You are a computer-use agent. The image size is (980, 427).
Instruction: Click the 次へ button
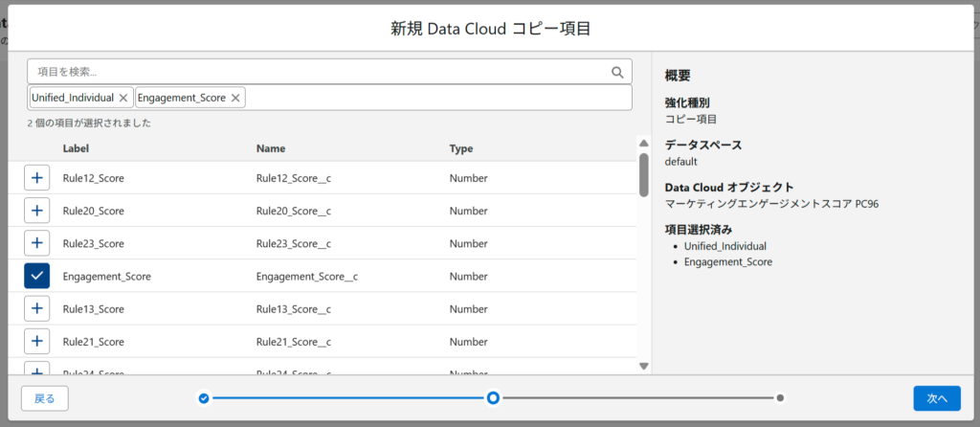pyautogui.click(x=937, y=398)
